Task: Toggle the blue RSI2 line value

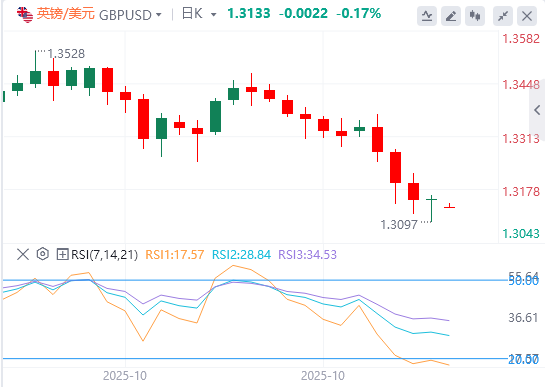Action: (x=241, y=255)
